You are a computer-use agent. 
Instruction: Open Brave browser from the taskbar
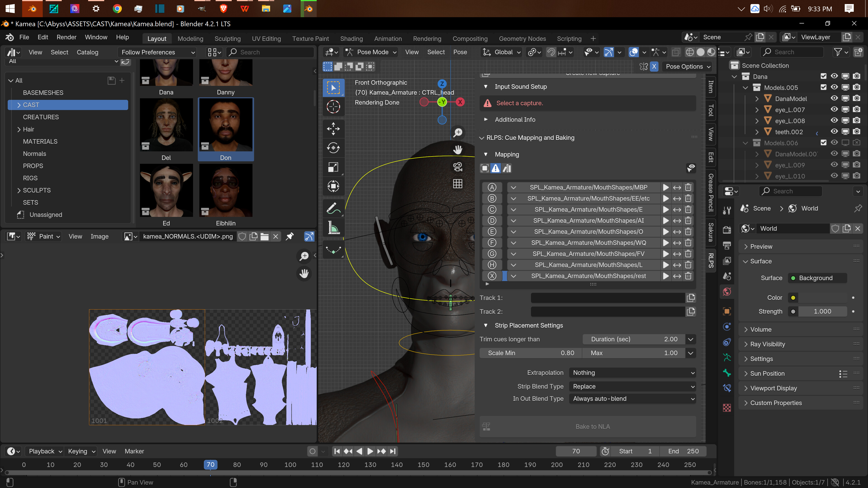point(223,8)
